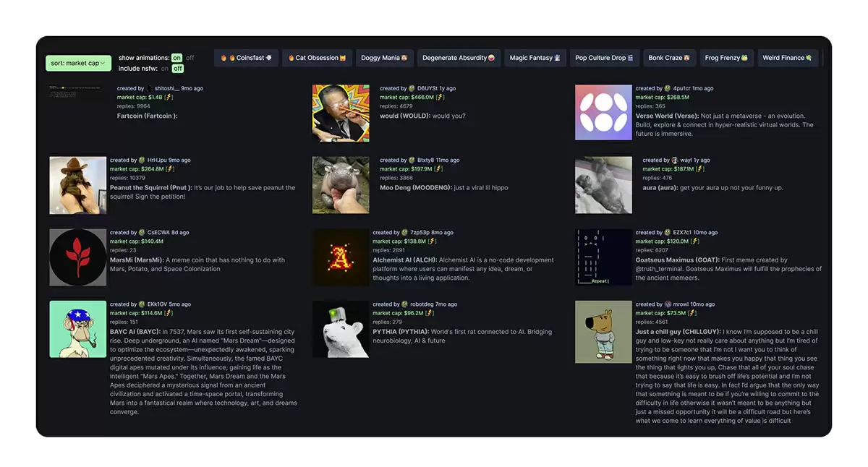Screen dimensions: 868x467
Task: Open the sort: market cap dropdown
Action: 78,63
